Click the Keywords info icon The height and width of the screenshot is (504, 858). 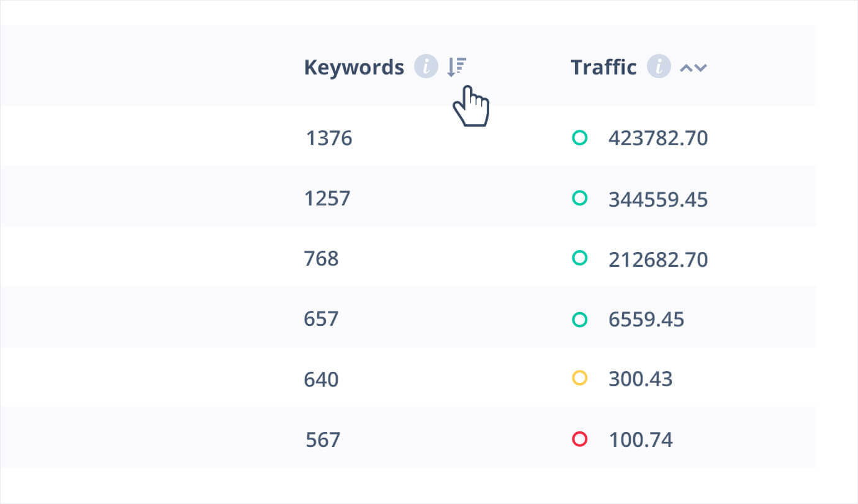click(426, 66)
